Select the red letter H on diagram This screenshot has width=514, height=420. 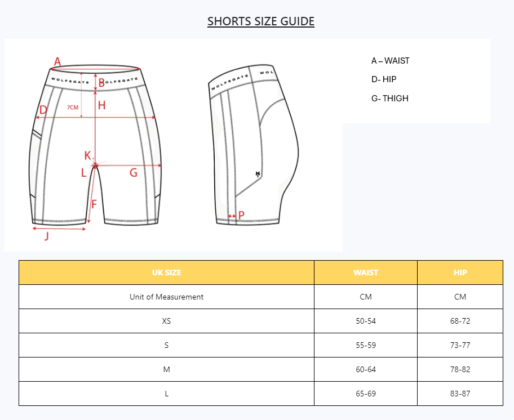pos(101,105)
